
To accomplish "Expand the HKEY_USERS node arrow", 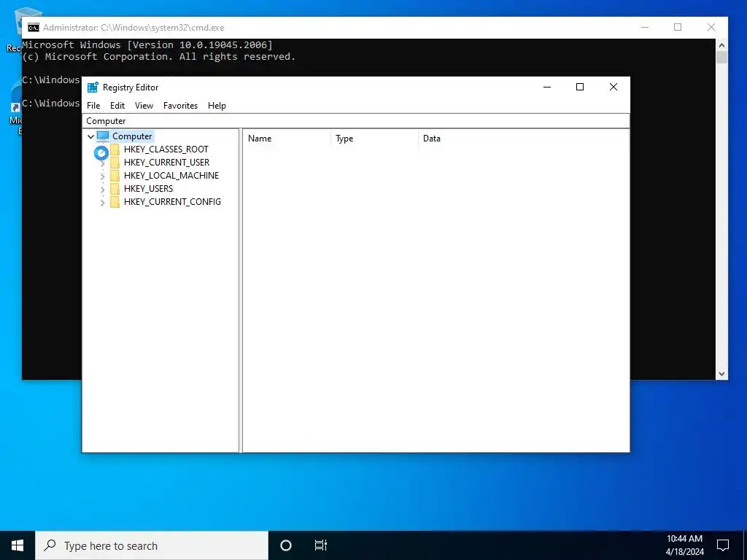I will click(x=102, y=189).
